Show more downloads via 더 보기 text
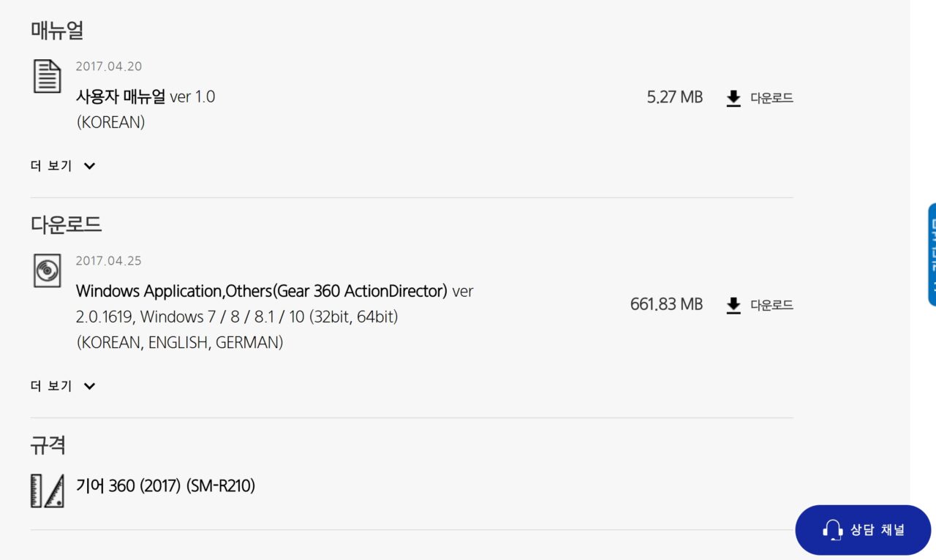Viewport: 936px width, 560px height. (x=51, y=386)
